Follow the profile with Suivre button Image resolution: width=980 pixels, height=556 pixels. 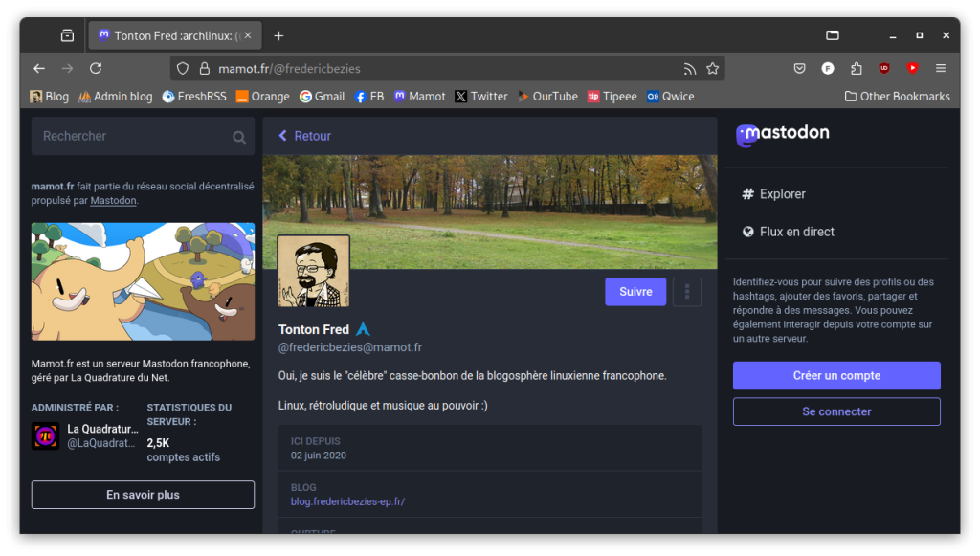point(635,292)
